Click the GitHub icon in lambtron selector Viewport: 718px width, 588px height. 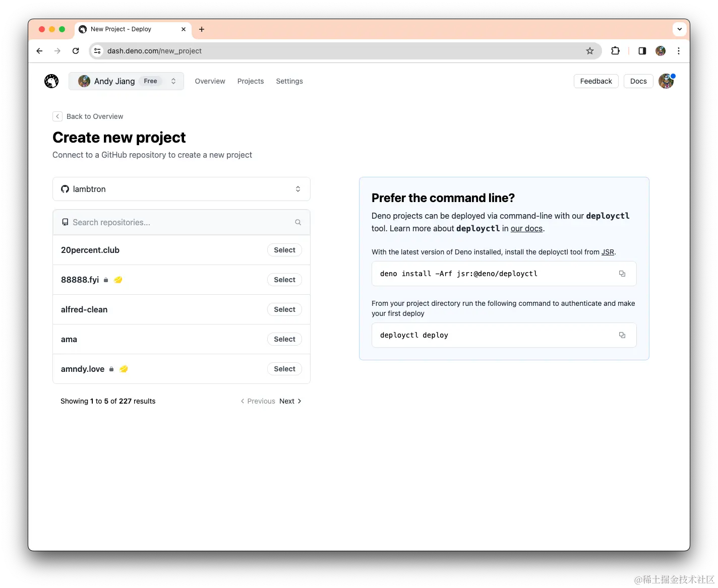[x=65, y=189]
